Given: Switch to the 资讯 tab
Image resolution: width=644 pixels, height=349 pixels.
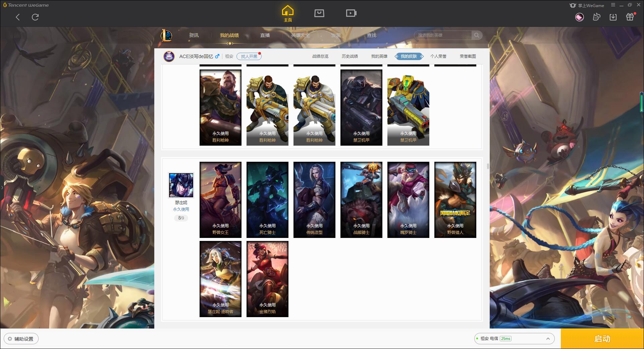Looking at the screenshot, I should [x=194, y=35].
